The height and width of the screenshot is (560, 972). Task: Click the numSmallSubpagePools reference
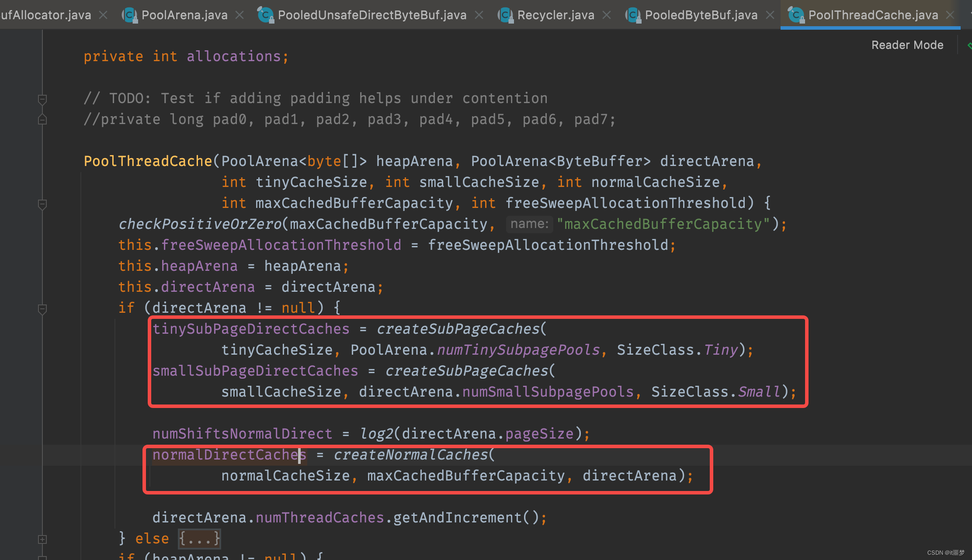[548, 392]
